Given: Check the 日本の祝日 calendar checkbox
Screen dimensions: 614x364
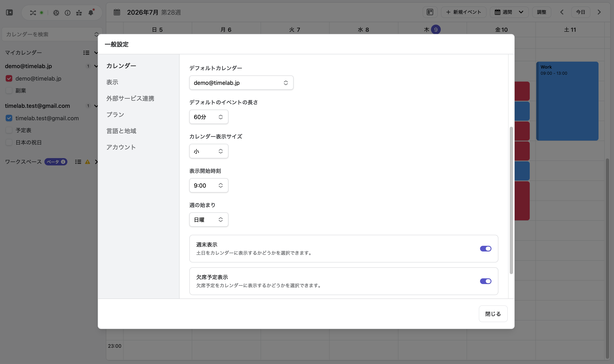Looking at the screenshot, I should pyautogui.click(x=9, y=142).
